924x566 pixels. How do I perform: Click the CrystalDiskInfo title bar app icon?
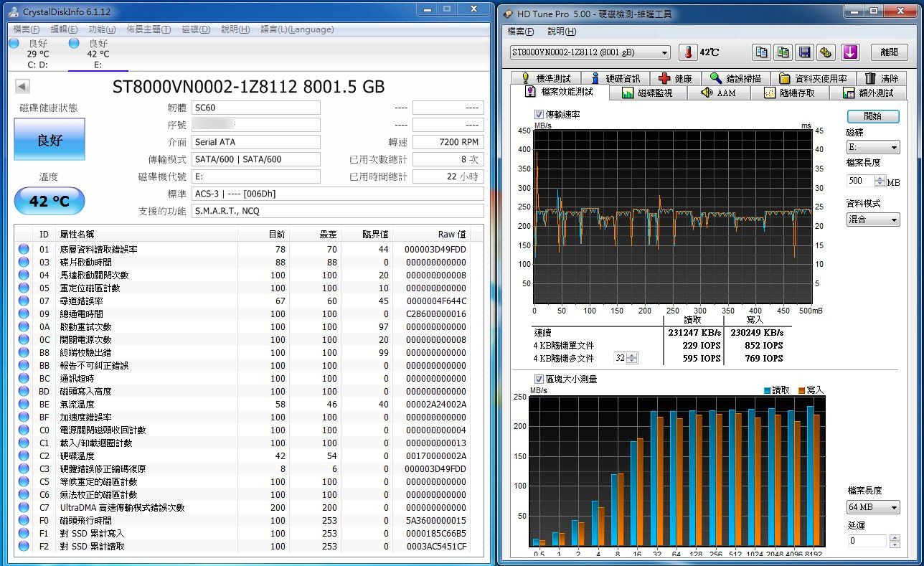tap(14, 11)
